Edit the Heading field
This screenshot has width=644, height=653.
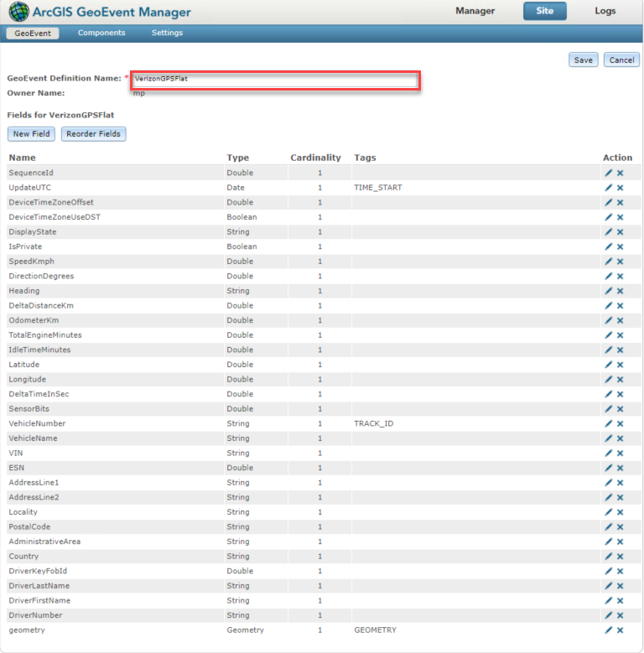tap(609, 291)
